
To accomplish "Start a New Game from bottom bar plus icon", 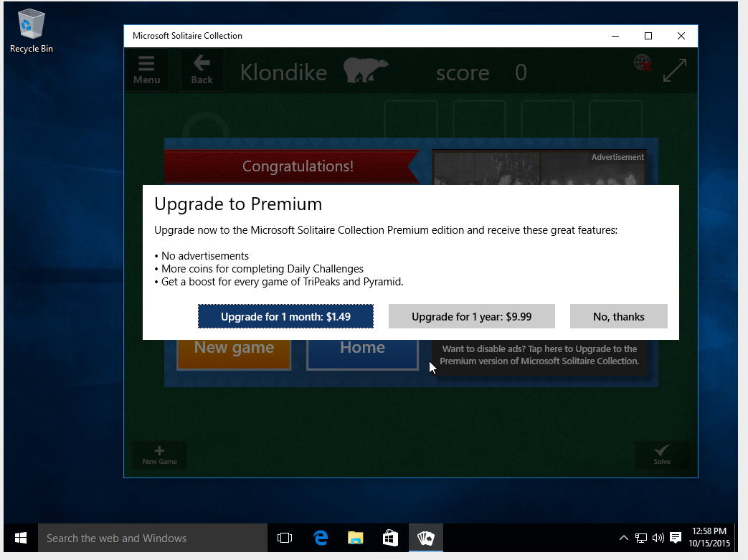I will (159, 455).
